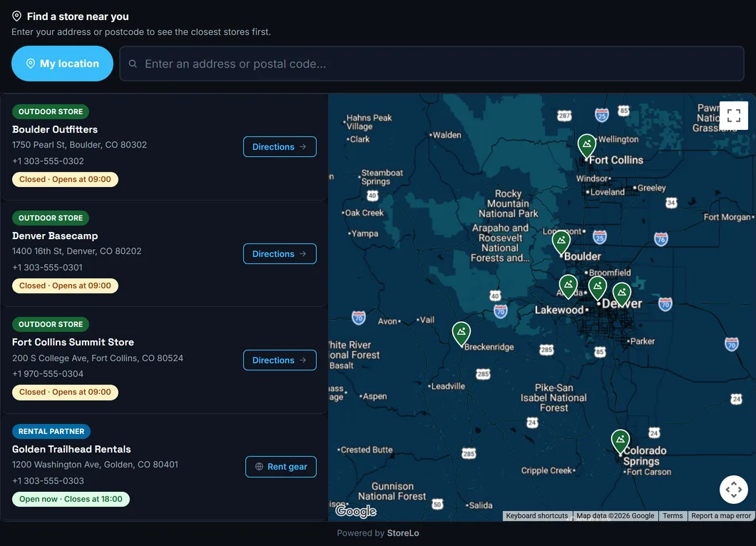Get directions to Fort Collins Summit Store
Viewport: 756px width, 546px height.
click(x=280, y=360)
